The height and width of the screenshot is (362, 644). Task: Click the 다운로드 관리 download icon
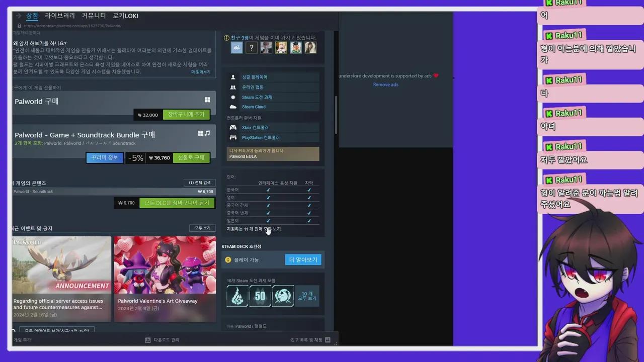point(148,340)
